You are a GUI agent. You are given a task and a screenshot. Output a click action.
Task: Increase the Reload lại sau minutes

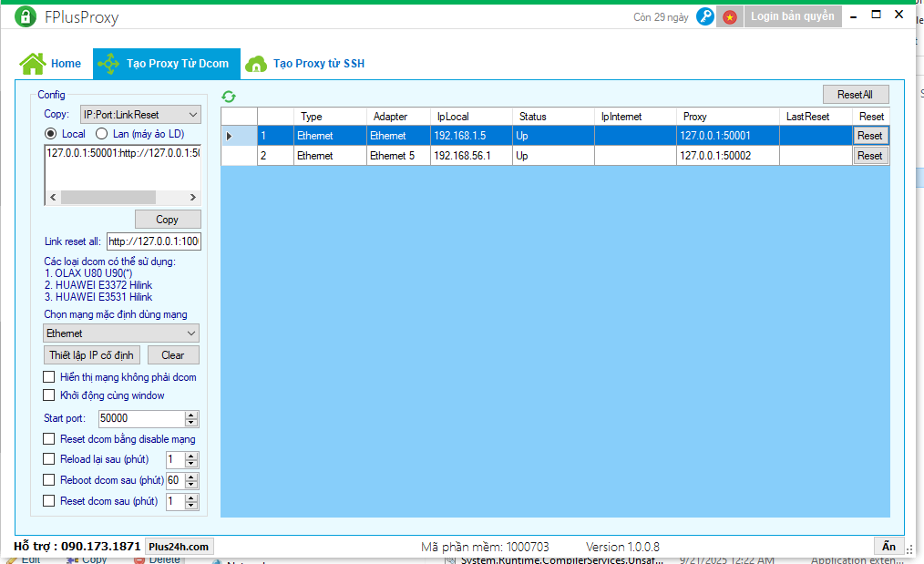click(x=191, y=456)
